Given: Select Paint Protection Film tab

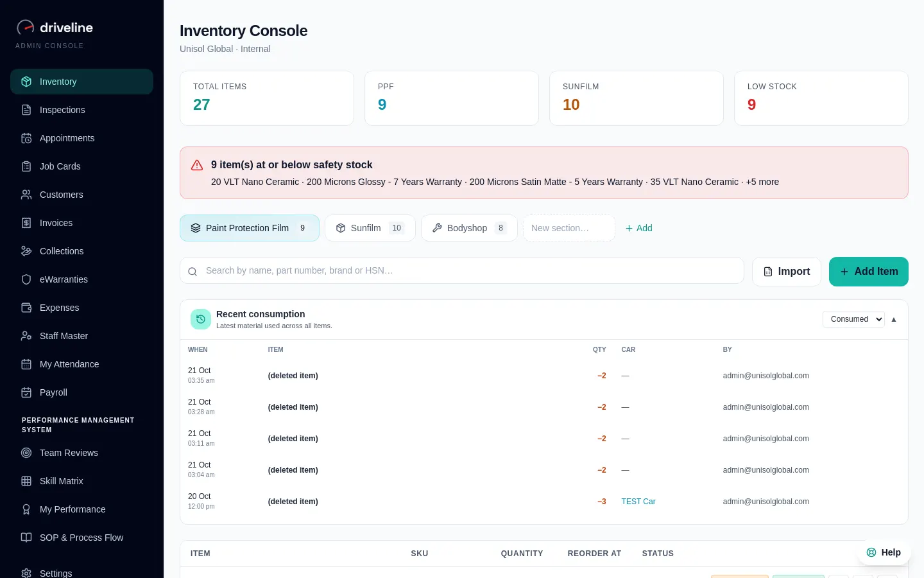Looking at the screenshot, I should pos(250,228).
